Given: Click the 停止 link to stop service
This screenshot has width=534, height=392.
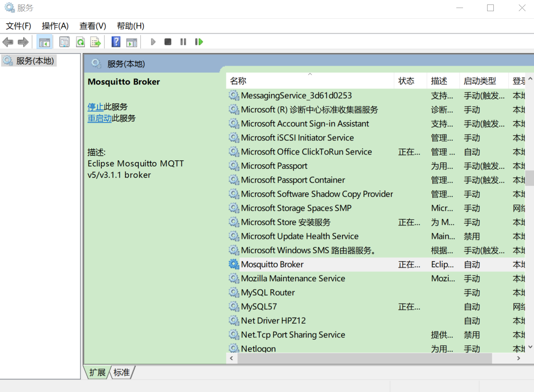Looking at the screenshot, I should (x=96, y=107).
